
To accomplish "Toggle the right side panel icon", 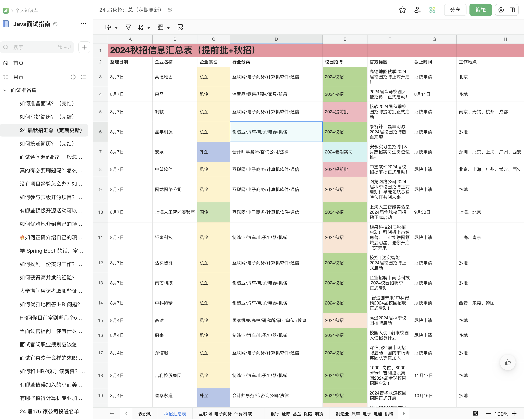I will point(512,10).
